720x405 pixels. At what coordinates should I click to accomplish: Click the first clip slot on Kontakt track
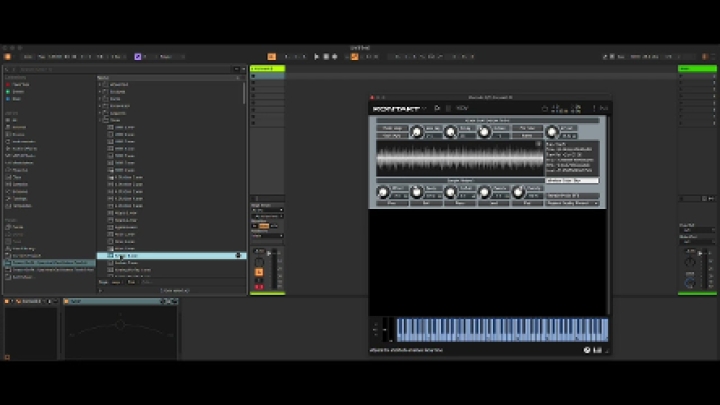[x=267, y=76]
